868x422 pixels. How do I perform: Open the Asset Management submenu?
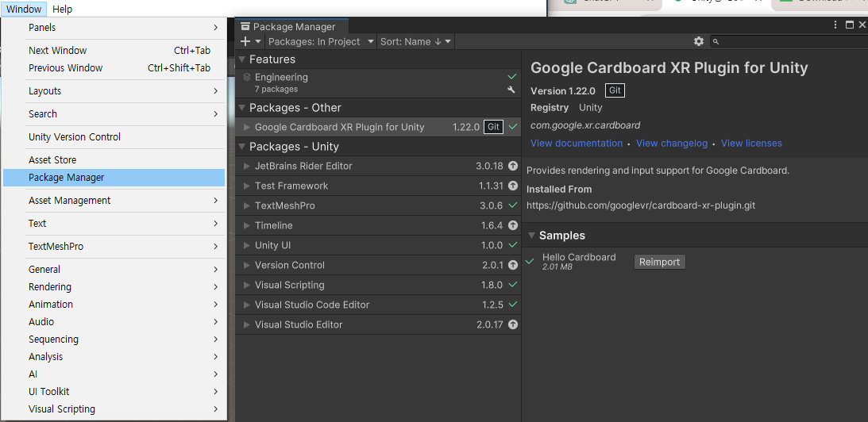pyautogui.click(x=114, y=200)
